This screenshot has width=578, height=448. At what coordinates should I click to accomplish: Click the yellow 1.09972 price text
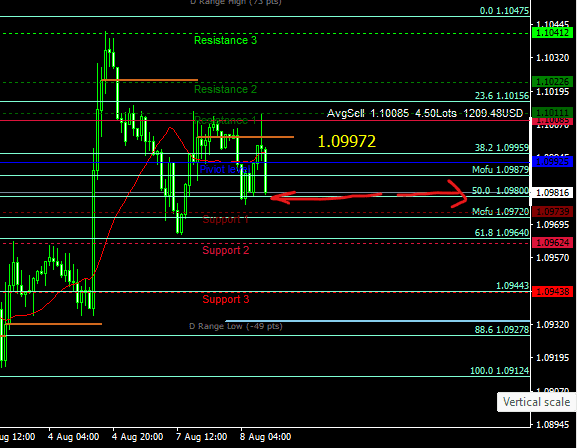click(x=347, y=141)
